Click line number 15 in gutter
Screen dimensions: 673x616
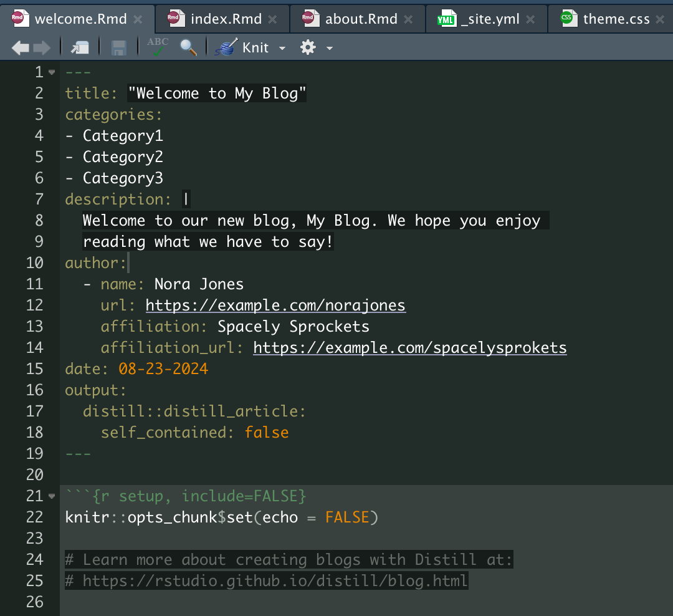[x=35, y=369]
